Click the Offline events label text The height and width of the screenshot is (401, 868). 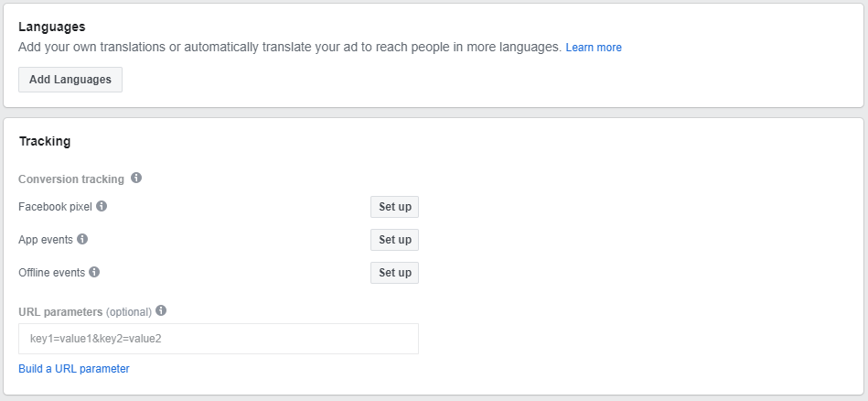click(51, 273)
